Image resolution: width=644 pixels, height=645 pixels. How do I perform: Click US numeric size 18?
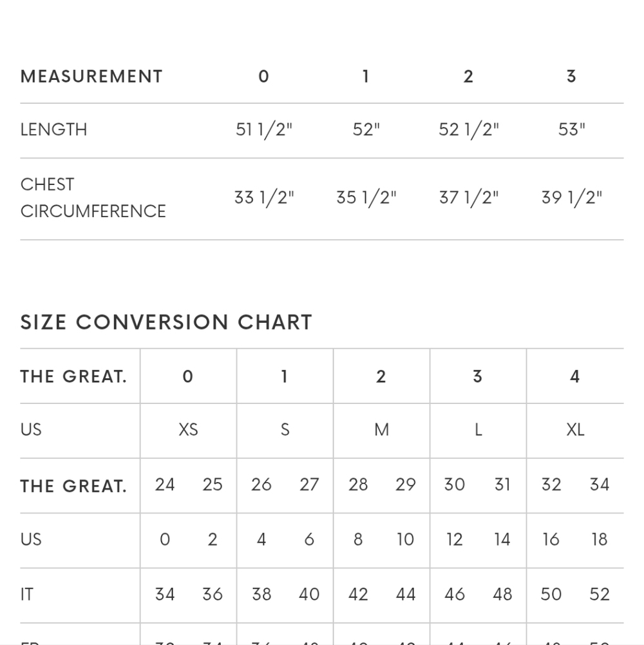point(599,539)
